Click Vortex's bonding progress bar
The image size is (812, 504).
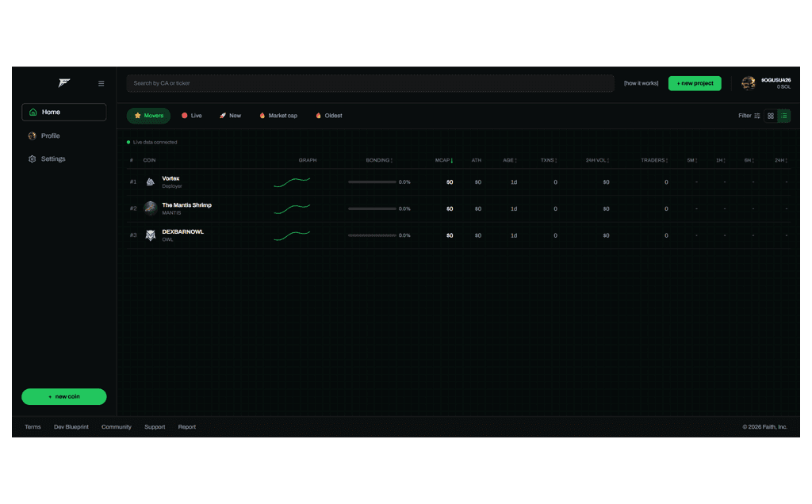click(371, 181)
